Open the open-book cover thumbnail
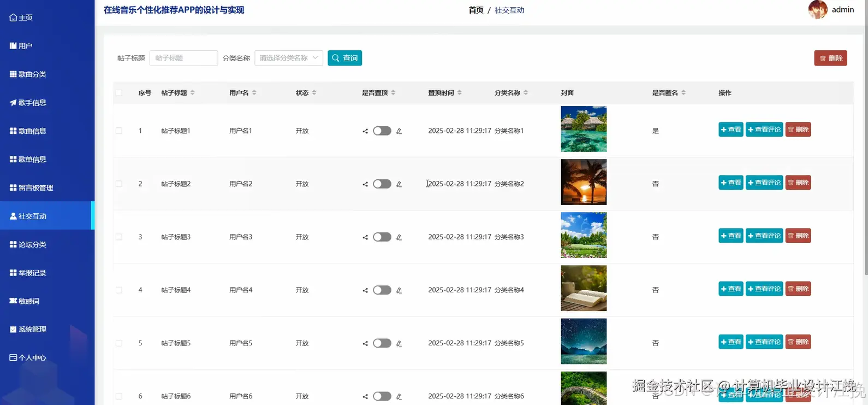 pyautogui.click(x=584, y=288)
